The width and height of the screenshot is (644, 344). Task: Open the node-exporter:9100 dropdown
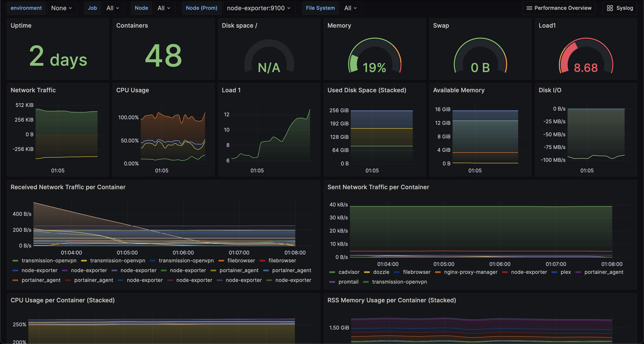click(259, 8)
